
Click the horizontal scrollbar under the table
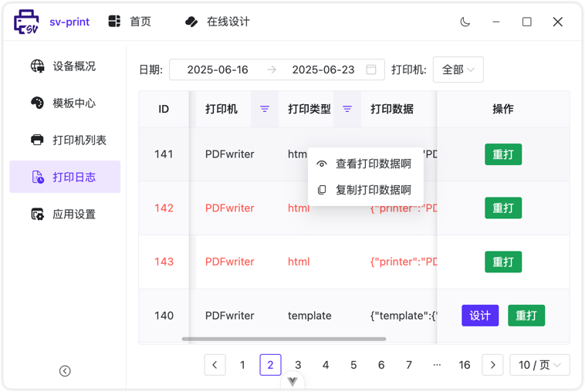[284, 339]
